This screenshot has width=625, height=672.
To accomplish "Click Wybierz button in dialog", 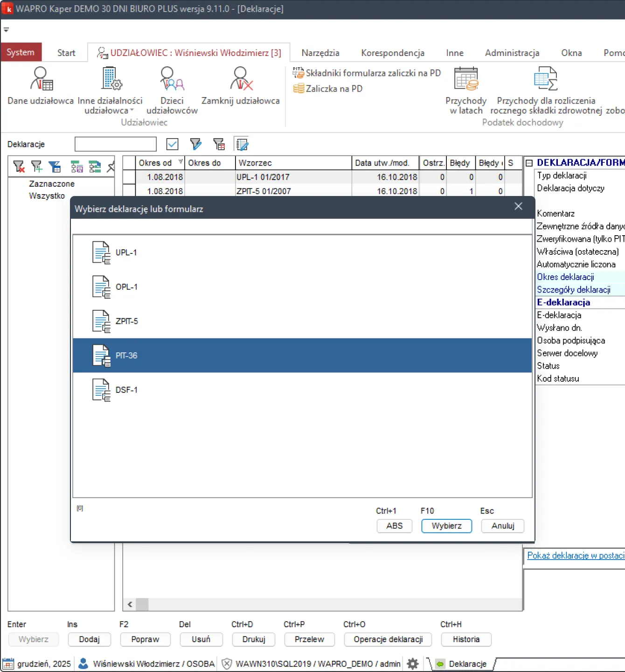I will click(446, 526).
